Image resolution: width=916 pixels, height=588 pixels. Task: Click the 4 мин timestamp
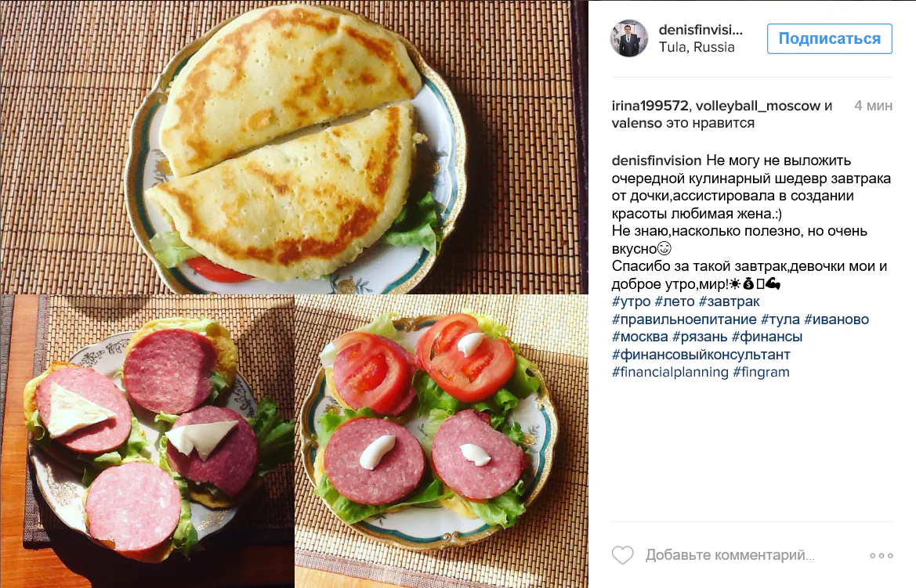(874, 106)
